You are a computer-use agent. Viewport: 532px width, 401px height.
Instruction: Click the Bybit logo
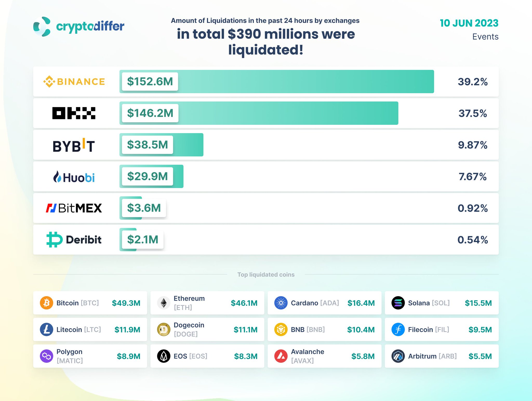click(74, 145)
